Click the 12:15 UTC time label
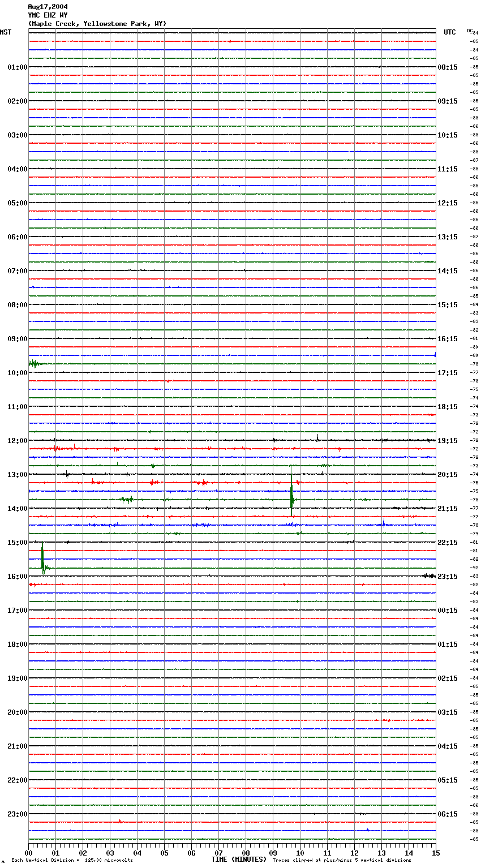The height and width of the screenshot is (868, 481). click(448, 203)
